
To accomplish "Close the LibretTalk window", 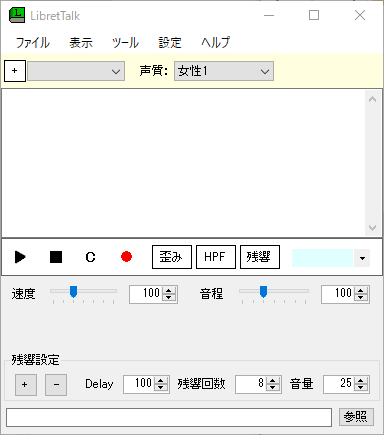I will tap(360, 15).
